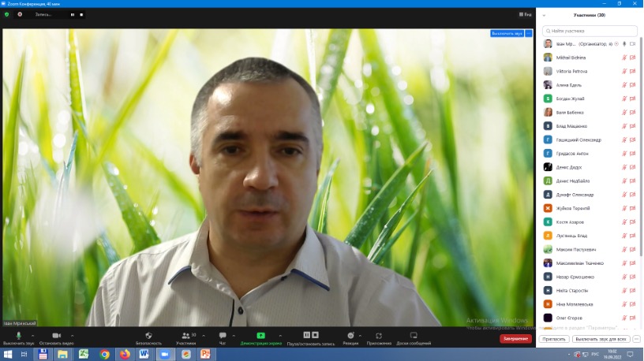Stop recording using top bar stop icon
Screen dimensions: 644x361
coord(81,14)
